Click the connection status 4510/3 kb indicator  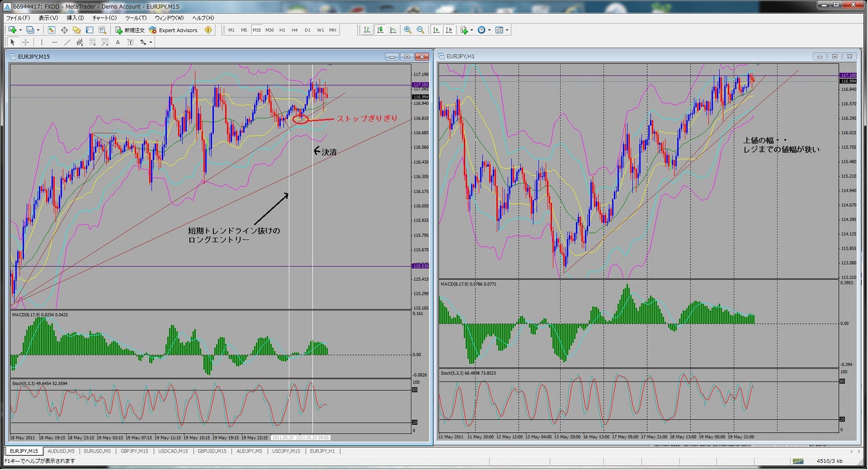(x=829, y=461)
